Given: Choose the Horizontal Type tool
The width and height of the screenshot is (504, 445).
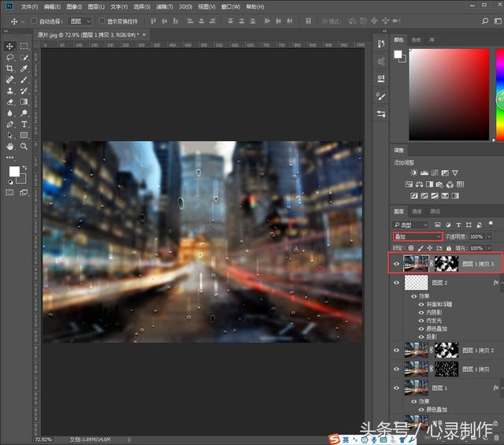Looking at the screenshot, I should (24, 124).
